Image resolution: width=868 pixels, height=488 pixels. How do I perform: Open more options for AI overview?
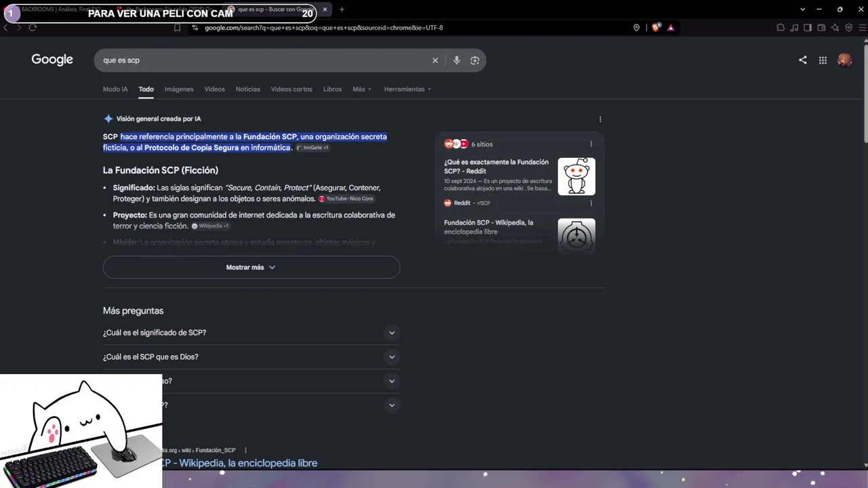600,119
